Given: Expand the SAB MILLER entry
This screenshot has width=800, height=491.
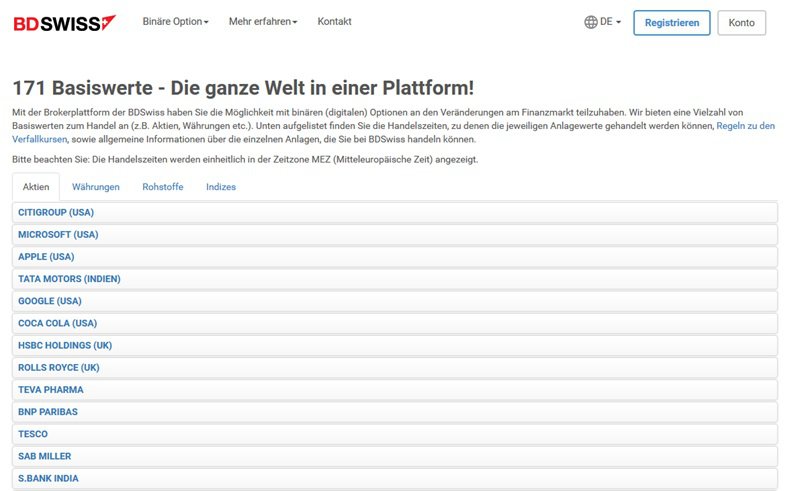Looking at the screenshot, I should click(395, 456).
